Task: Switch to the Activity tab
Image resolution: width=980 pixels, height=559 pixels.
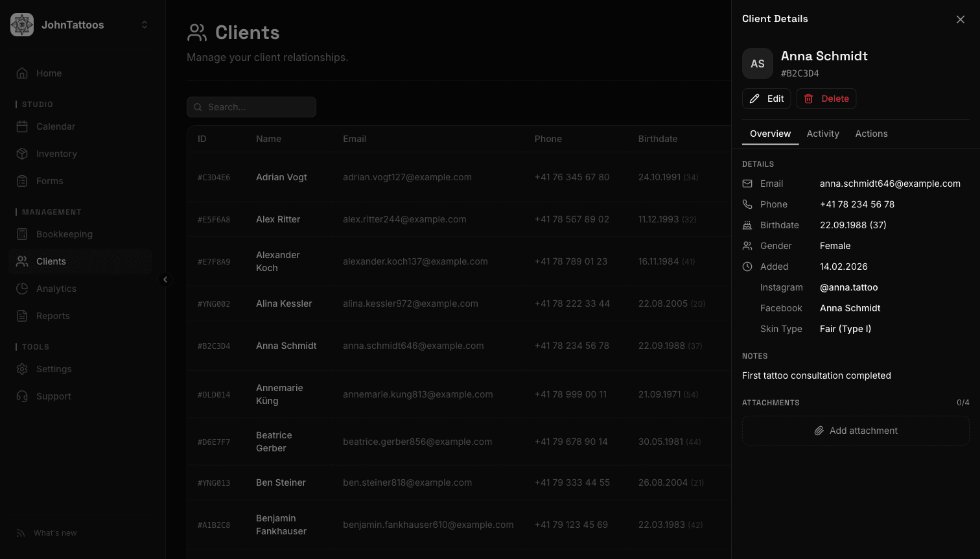Action: (x=822, y=134)
